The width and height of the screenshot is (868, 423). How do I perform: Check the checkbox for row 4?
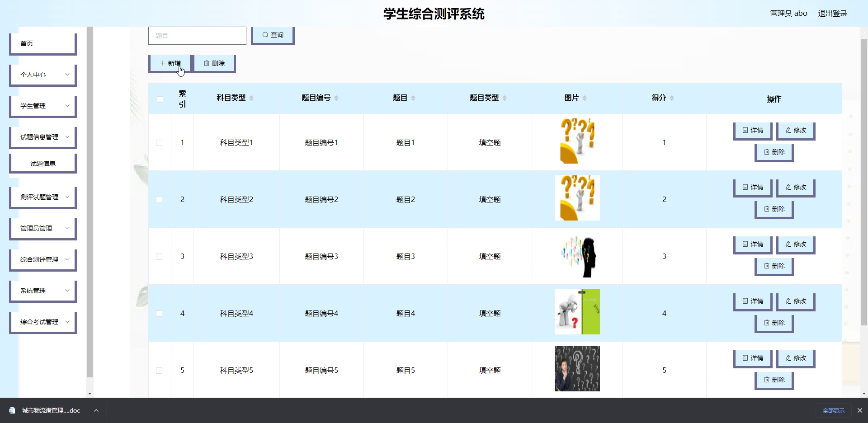pos(159,314)
